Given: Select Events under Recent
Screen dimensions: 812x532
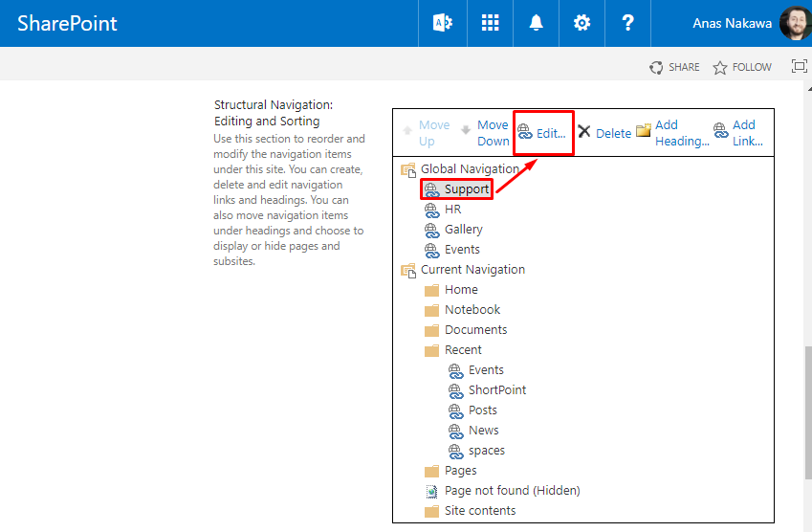Looking at the screenshot, I should click(486, 370).
